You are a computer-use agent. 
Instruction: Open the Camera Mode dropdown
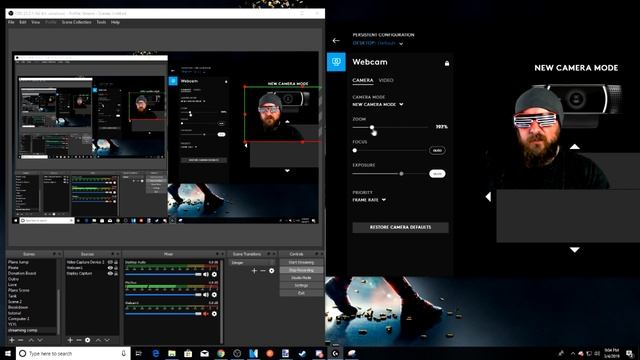tap(378, 104)
